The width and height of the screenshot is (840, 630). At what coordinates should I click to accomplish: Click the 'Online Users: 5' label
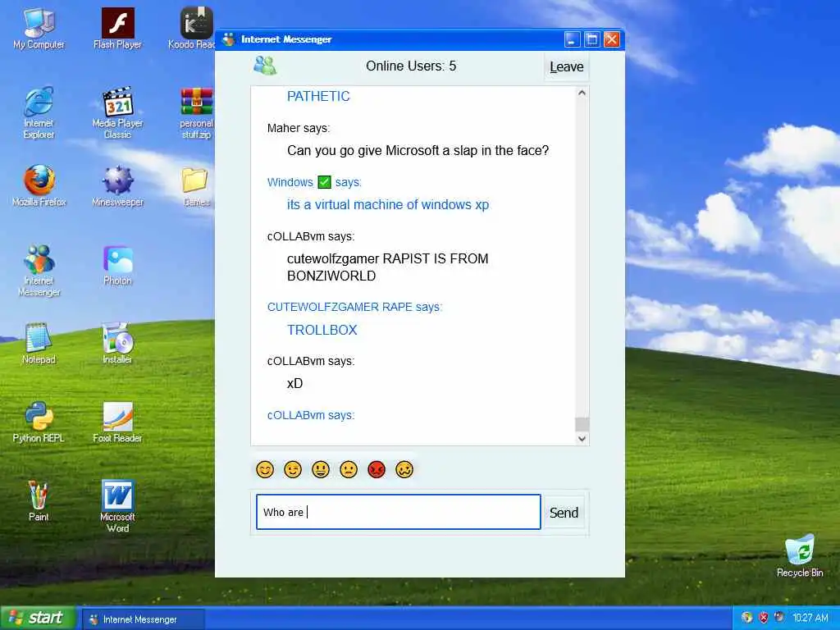(411, 66)
